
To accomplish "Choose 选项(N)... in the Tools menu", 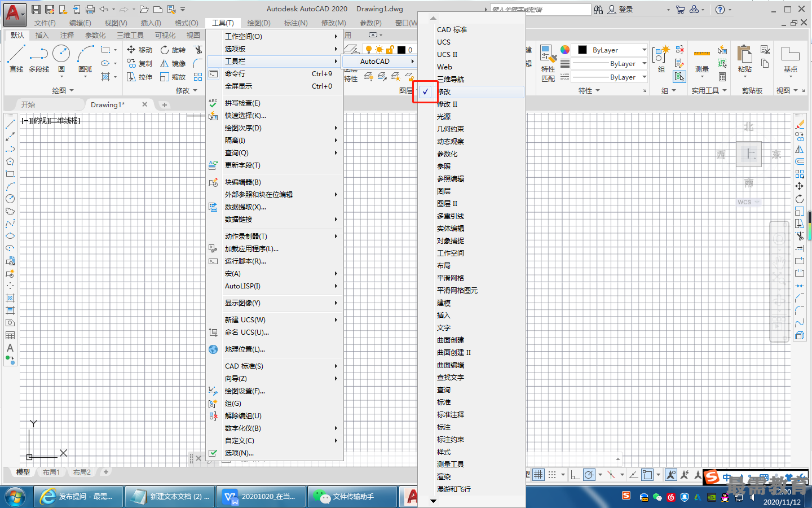I will (275, 453).
